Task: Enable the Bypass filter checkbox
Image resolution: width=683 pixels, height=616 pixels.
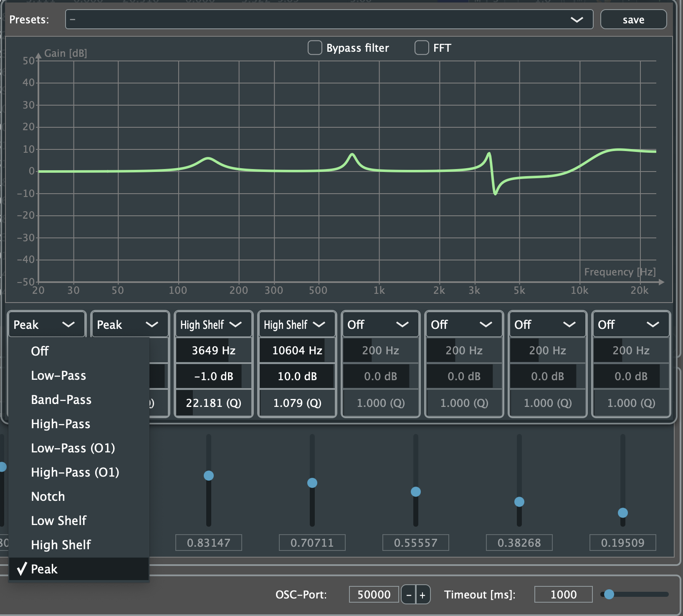Action: pos(315,48)
